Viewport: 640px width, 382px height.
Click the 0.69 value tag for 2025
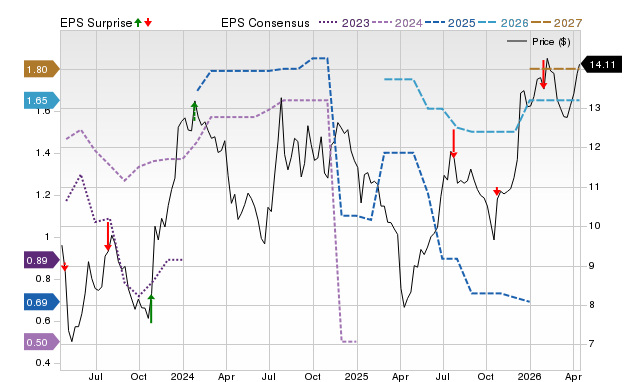click(x=42, y=302)
